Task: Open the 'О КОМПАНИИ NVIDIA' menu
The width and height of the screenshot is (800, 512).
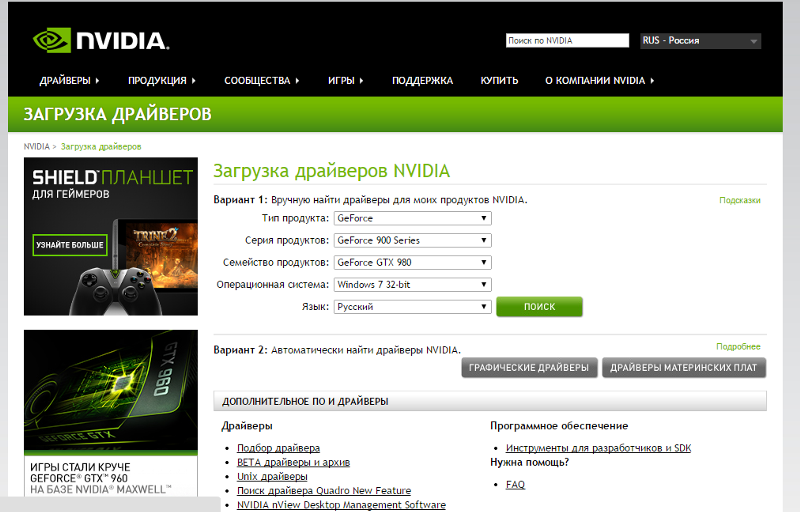Action: tap(599, 81)
